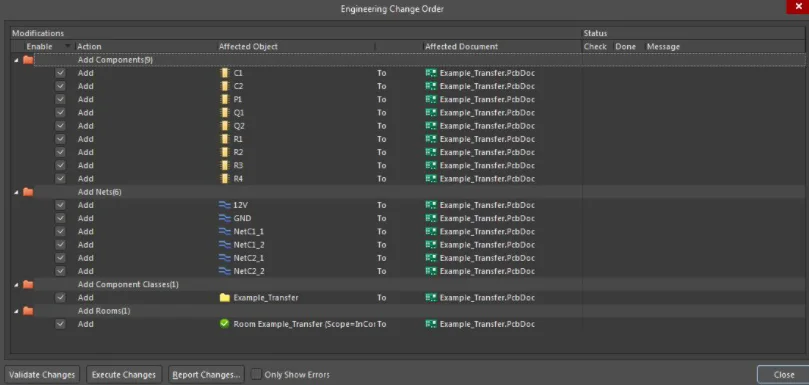809x385 pixels.
Task: Toggle the enable checkbox for P1
Action: tap(60, 100)
